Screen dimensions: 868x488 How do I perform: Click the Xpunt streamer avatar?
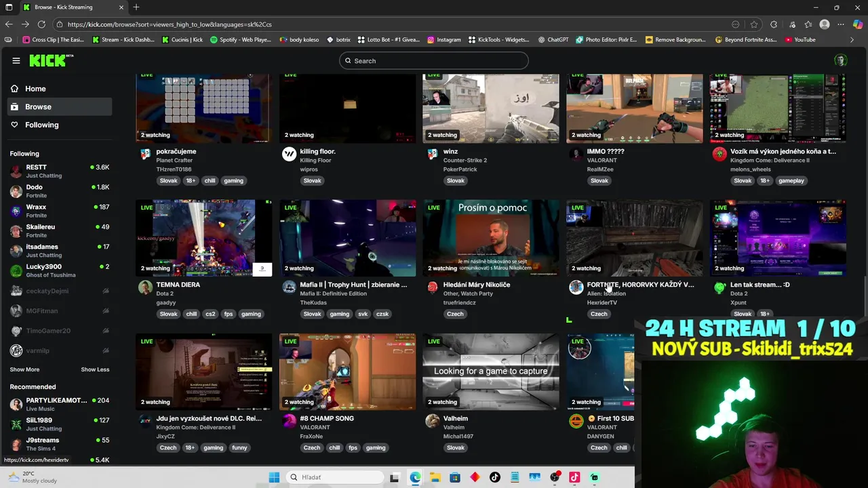719,287
